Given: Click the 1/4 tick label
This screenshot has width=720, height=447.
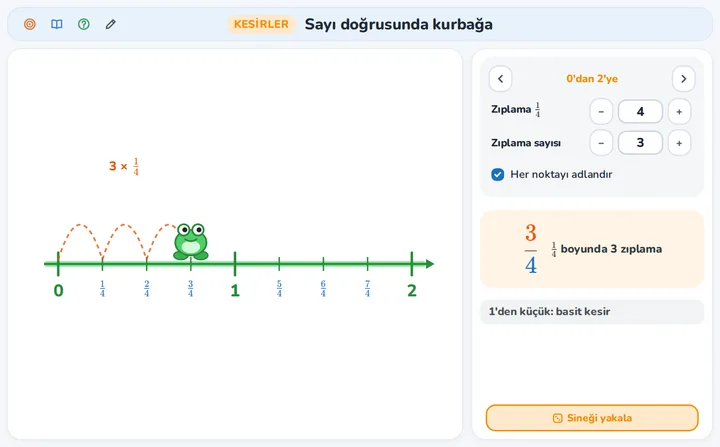Looking at the screenshot, I should pos(102,289).
